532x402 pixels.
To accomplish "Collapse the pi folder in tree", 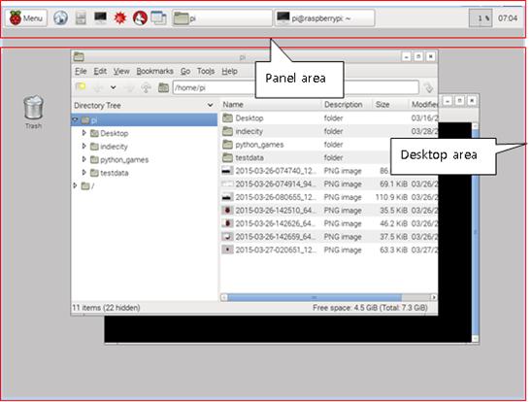I will [75, 119].
